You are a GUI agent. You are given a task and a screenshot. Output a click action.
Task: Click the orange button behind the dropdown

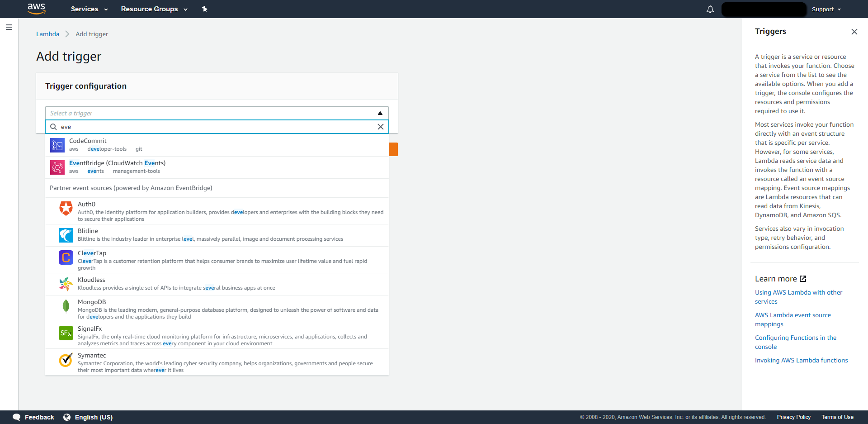coord(393,149)
